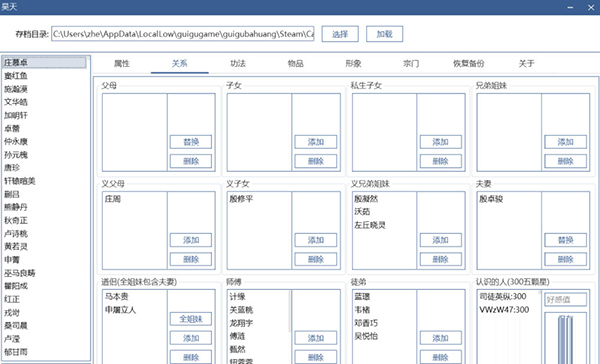600x364 pixels.
Task: Select 申屠立人 in the 道侣 list
Action: tap(121, 310)
